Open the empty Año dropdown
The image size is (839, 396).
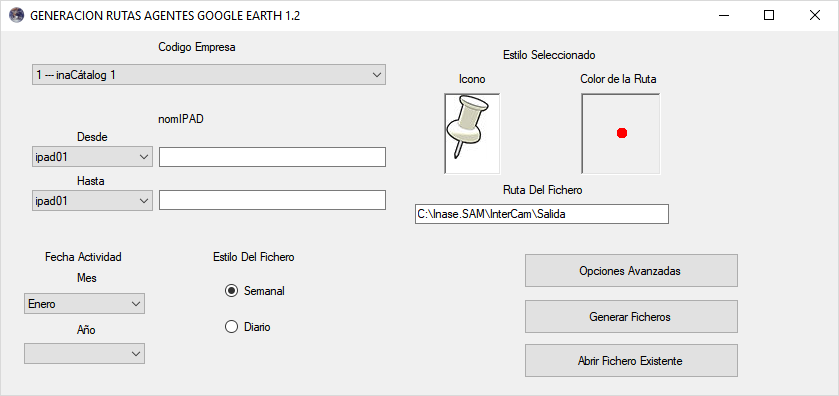(x=84, y=354)
